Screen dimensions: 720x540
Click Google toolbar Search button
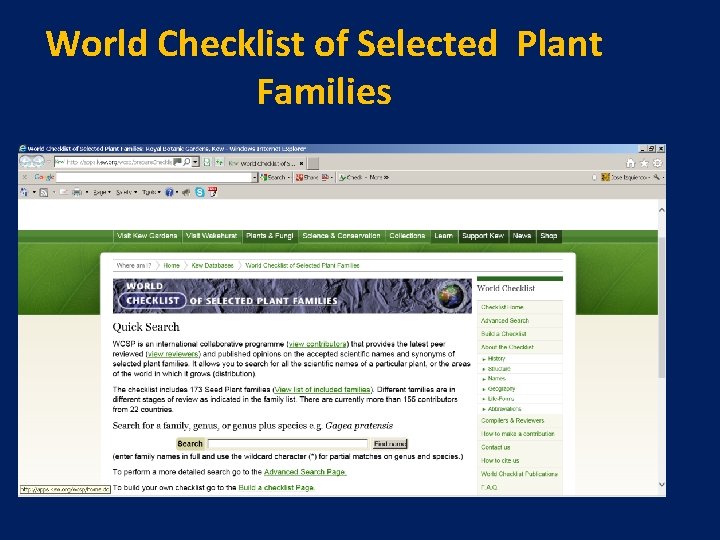click(x=274, y=177)
